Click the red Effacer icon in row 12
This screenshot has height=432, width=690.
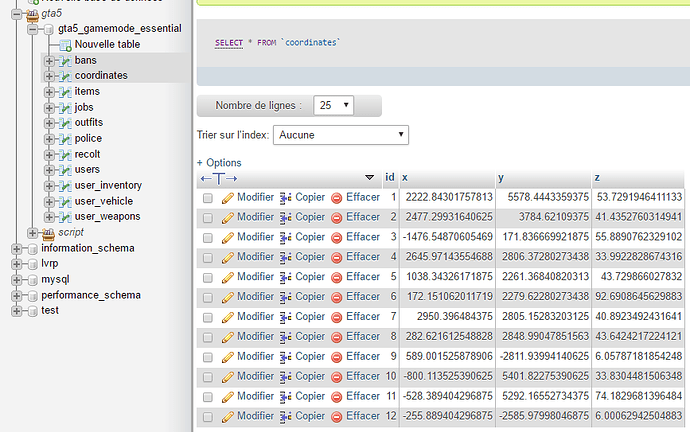(337, 417)
